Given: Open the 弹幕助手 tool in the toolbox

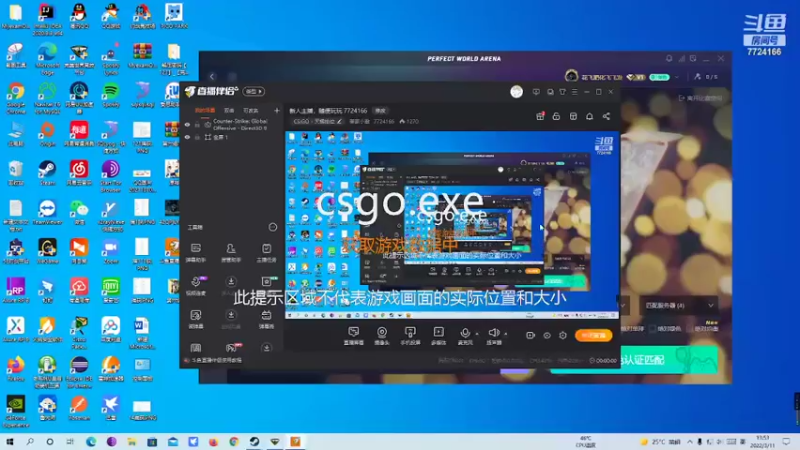Looking at the screenshot, I should coord(196,253).
